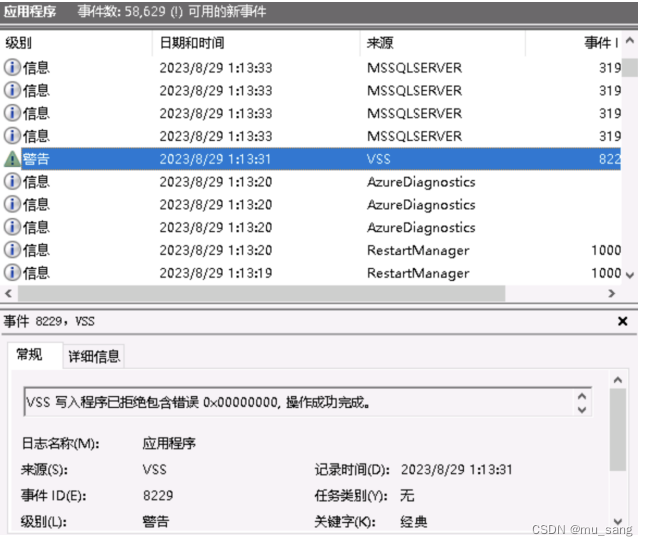Click event ID value 8229
648x546 pixels.
point(158,495)
